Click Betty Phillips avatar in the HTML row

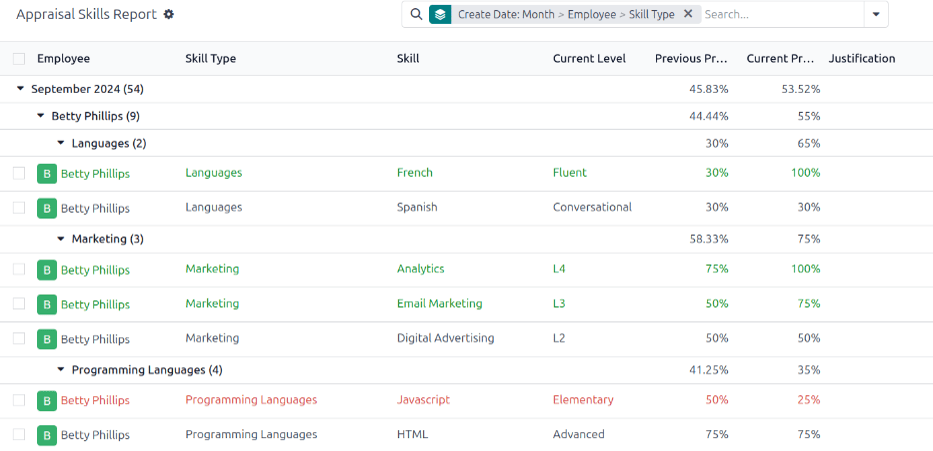(x=47, y=435)
